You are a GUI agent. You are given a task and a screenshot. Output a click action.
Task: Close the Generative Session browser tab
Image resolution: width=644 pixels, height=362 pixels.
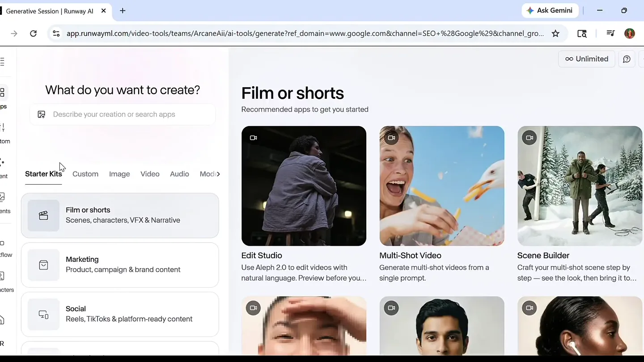(104, 11)
